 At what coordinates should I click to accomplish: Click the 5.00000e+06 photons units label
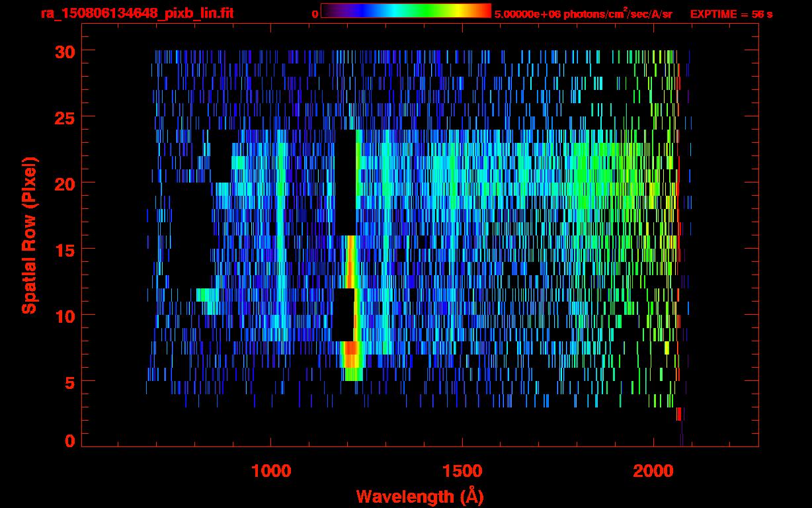tap(583, 13)
